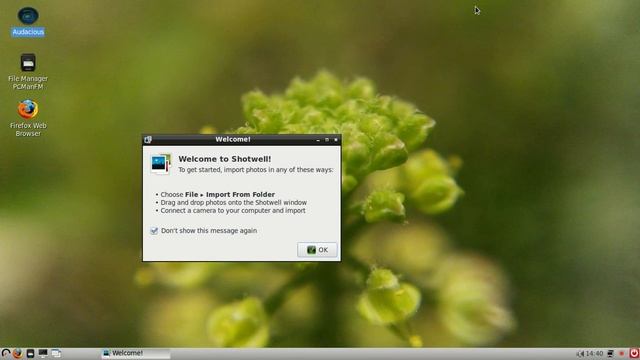Click the Shotwell photo icon in dialog
This screenshot has height=360, width=640.
[x=160, y=164]
